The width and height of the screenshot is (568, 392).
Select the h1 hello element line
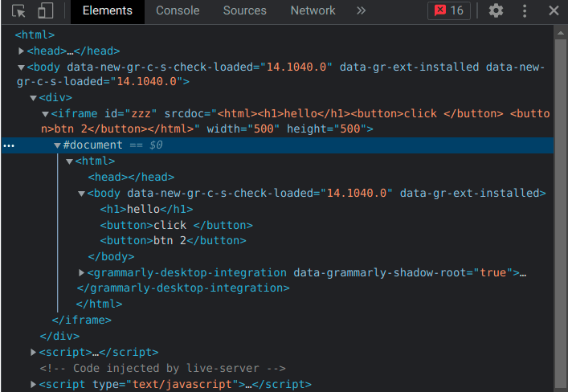click(146, 209)
